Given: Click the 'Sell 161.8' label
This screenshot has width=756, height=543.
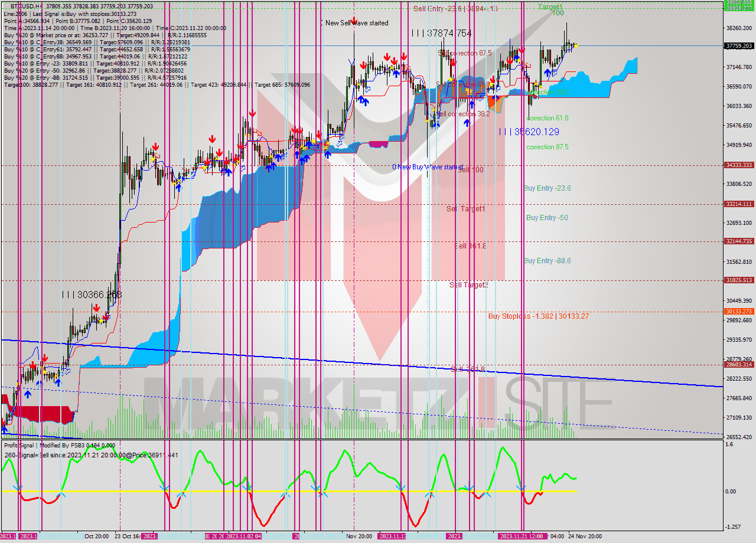Looking at the screenshot, I should (x=470, y=246).
